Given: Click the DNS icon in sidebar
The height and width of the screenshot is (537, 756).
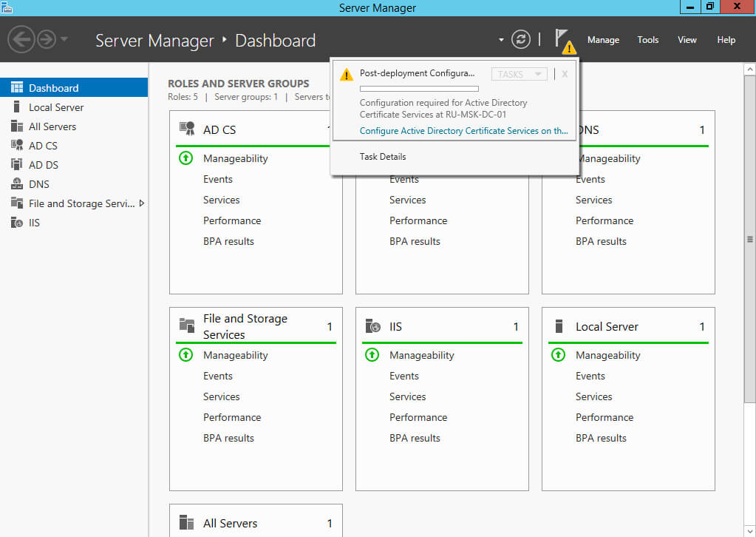Looking at the screenshot, I should click(x=17, y=184).
